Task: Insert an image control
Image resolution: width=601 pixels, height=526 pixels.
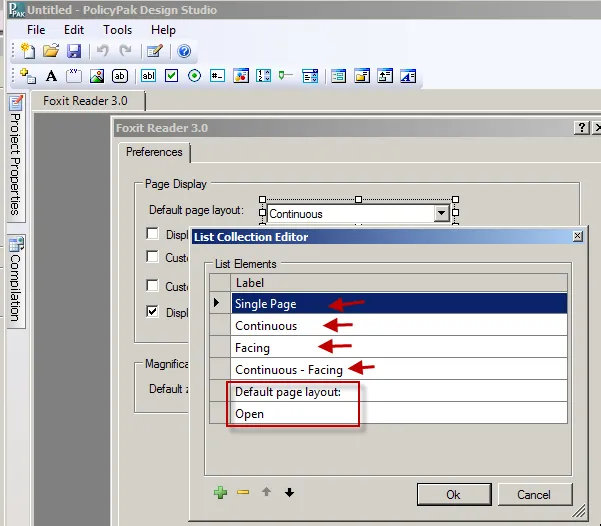Action: 97,76
